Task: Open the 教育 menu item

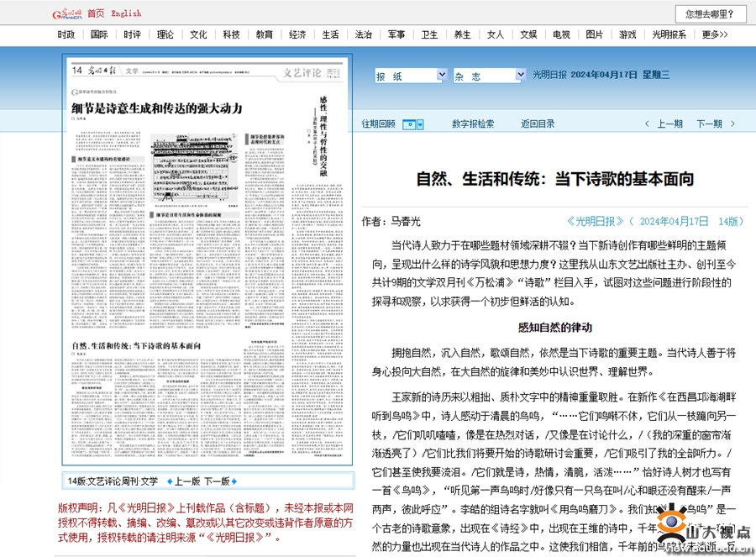Action: [x=265, y=34]
